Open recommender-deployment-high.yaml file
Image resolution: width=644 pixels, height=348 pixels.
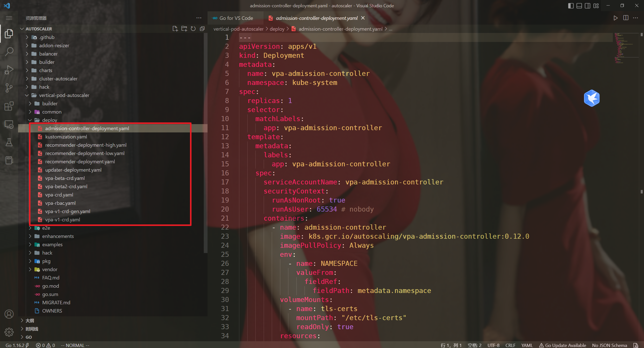[113, 145]
